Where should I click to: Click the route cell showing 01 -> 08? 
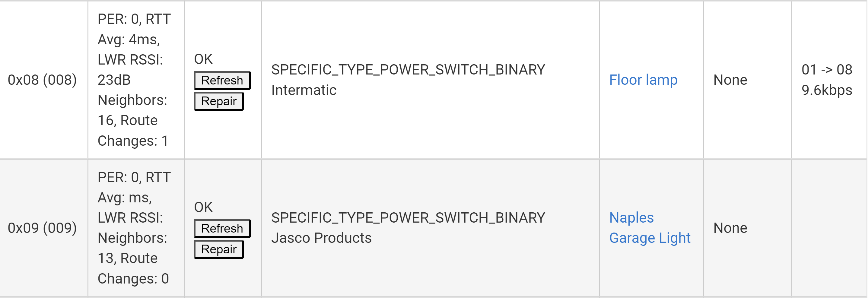[x=827, y=70]
